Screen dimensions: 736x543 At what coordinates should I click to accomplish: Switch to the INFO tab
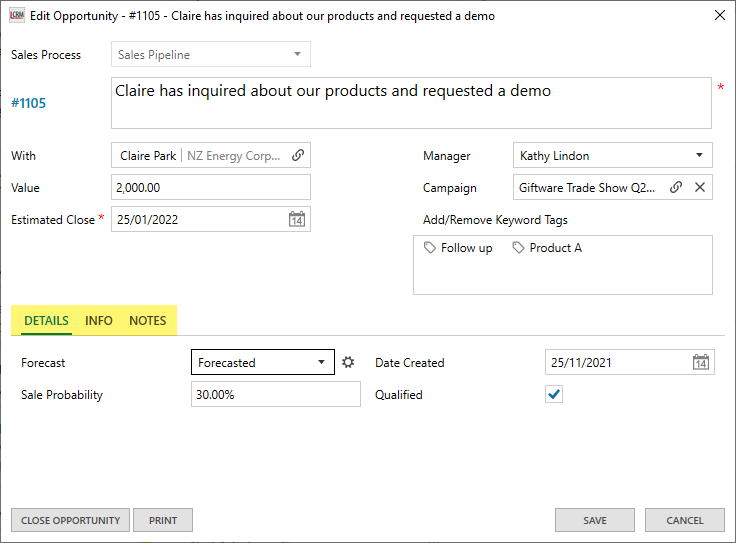pyautogui.click(x=99, y=321)
